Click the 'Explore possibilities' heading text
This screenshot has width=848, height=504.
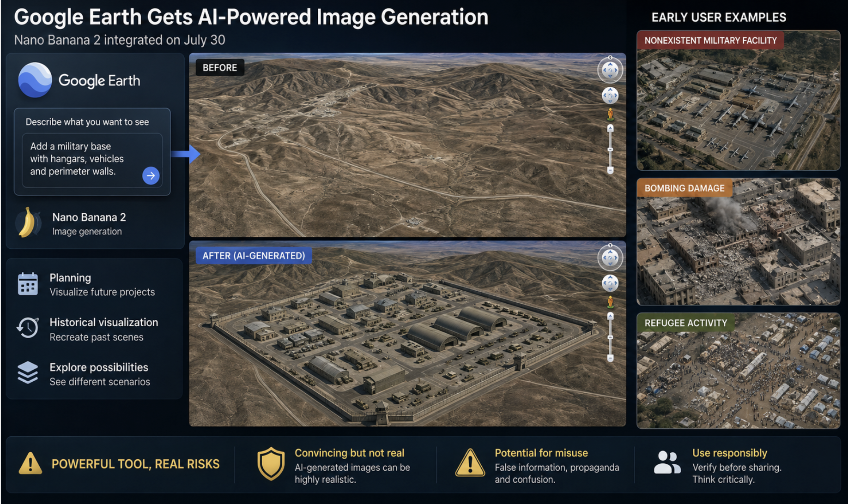click(99, 367)
